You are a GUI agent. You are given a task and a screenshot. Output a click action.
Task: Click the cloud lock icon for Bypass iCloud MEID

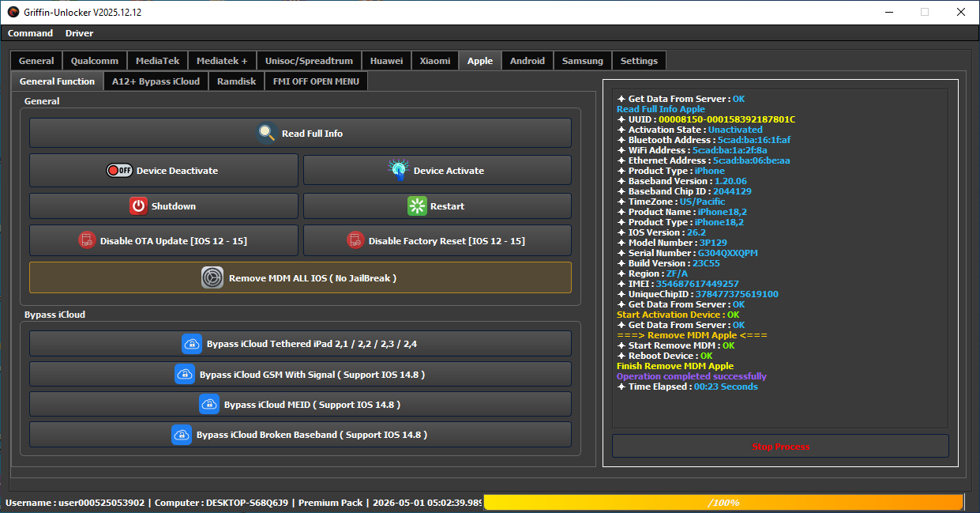click(209, 405)
